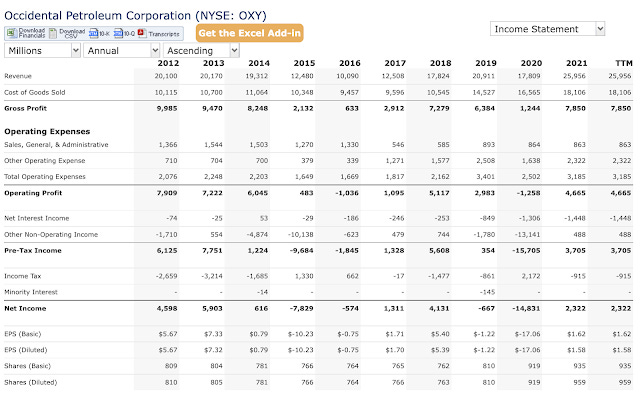
Task: Click the Minority Interest row label
Action: [31, 292]
